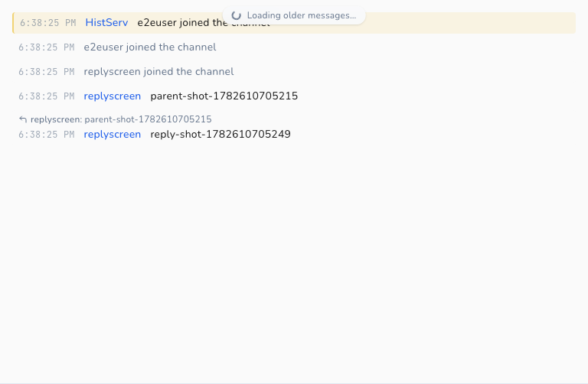The image size is (588, 384).
Task: Click 'e2euser joined the channel' gray line
Action: point(149,47)
